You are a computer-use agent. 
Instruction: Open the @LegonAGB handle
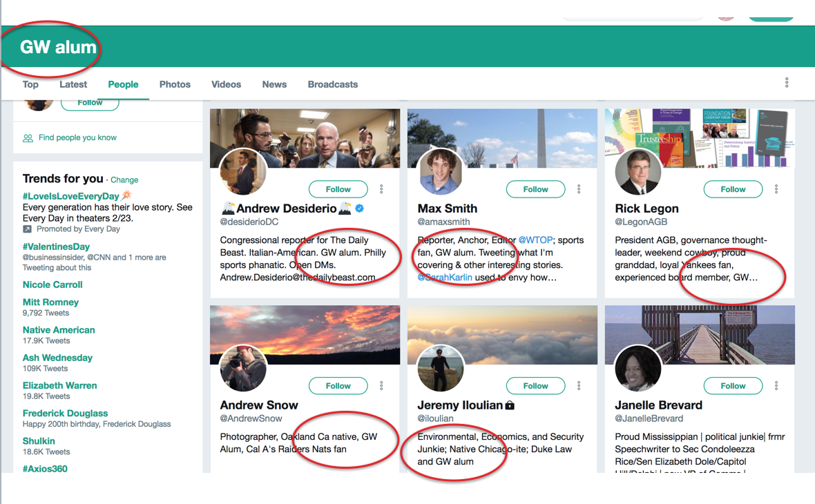point(641,222)
